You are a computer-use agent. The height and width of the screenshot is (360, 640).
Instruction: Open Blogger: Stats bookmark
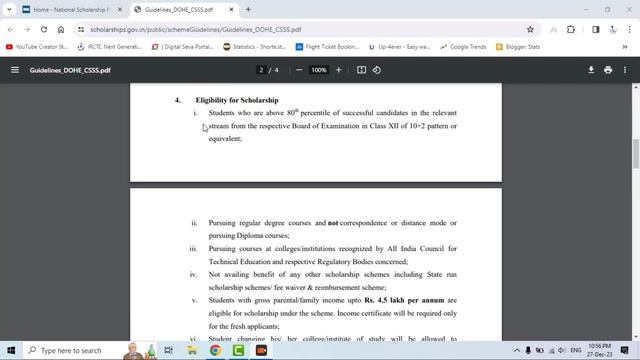point(518,47)
